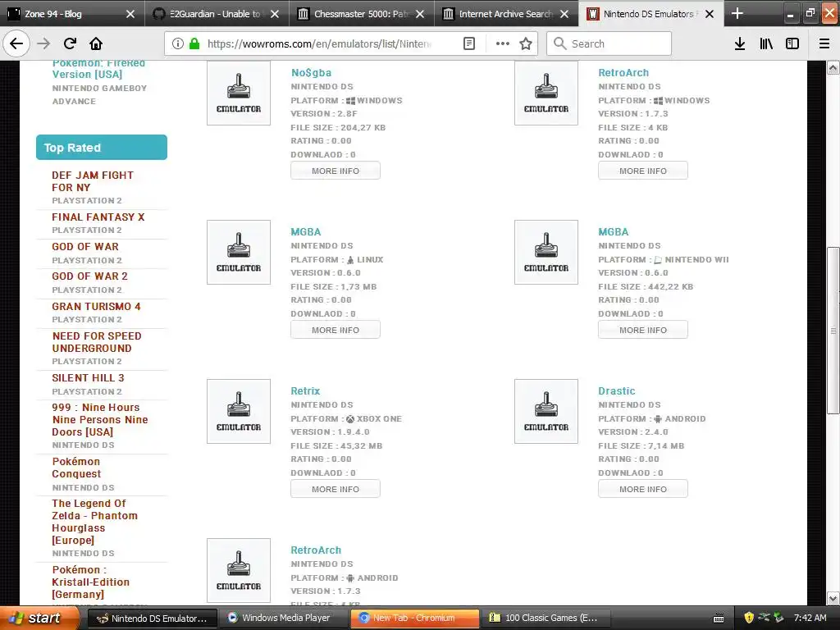Image resolution: width=840 pixels, height=630 pixels.
Task: Click MORE INFO under MGBA Linux
Action: coord(336,330)
